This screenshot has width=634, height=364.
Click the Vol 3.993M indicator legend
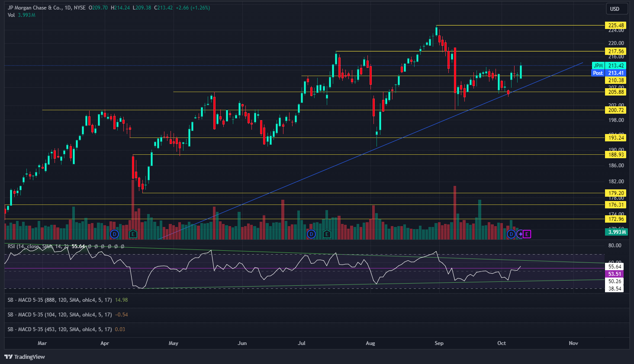[x=21, y=15]
